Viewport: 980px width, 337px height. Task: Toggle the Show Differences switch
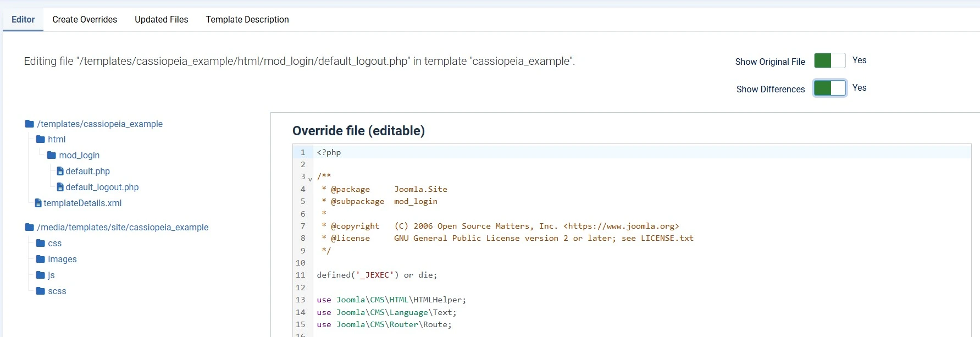tap(829, 88)
